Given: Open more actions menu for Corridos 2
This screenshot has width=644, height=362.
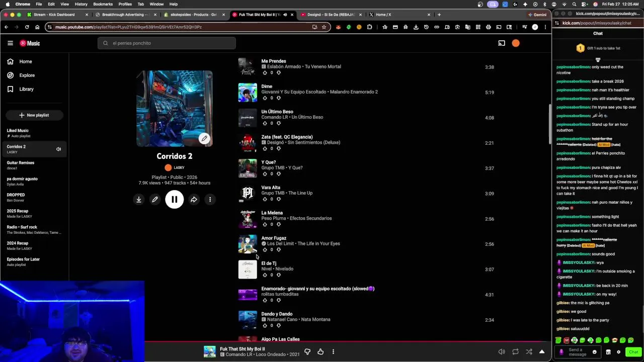Looking at the screenshot, I should coord(210,200).
